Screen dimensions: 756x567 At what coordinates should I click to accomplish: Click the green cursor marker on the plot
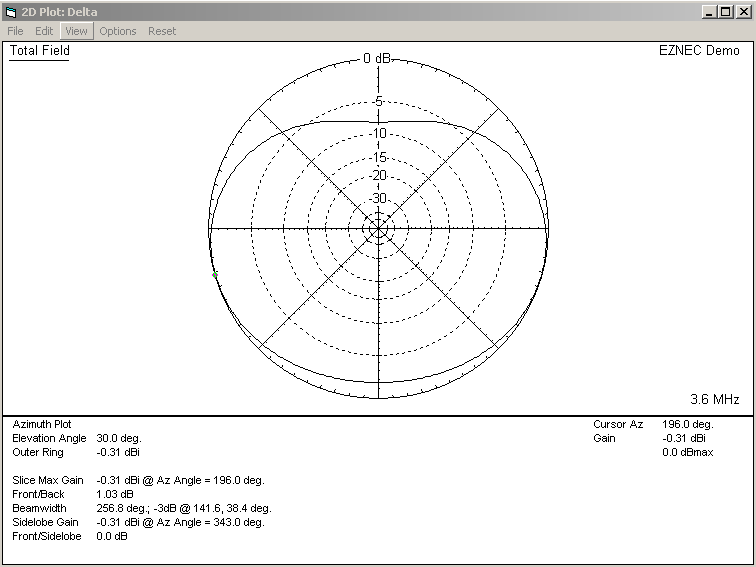[215, 275]
